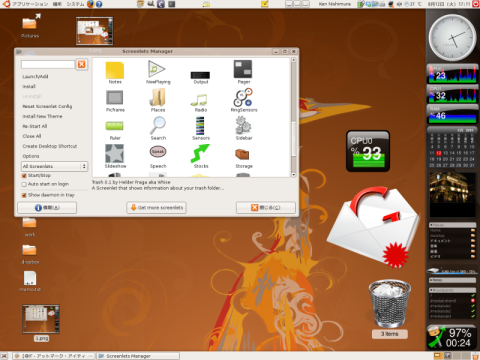Open help icon in top panel
The image size is (480, 360).
click(99, 4)
